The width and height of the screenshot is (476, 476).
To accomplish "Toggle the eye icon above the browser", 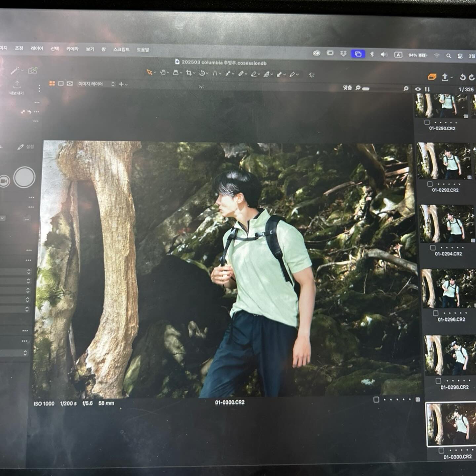I will coord(418,89).
